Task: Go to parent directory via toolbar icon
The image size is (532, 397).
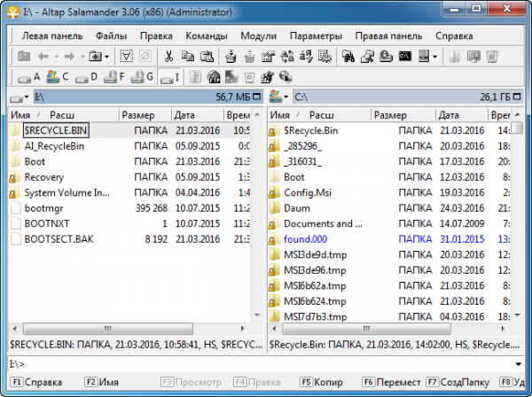Action: tap(24, 57)
